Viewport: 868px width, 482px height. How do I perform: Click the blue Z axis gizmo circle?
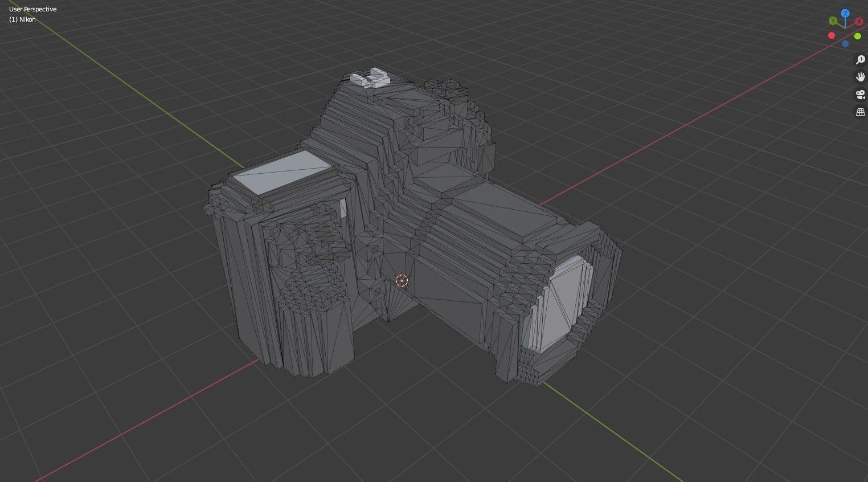pos(846,13)
